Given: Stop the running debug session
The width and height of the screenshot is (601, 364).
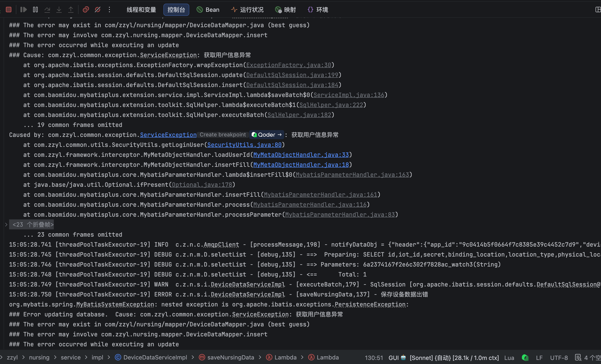Looking at the screenshot, I should click(x=9, y=10).
